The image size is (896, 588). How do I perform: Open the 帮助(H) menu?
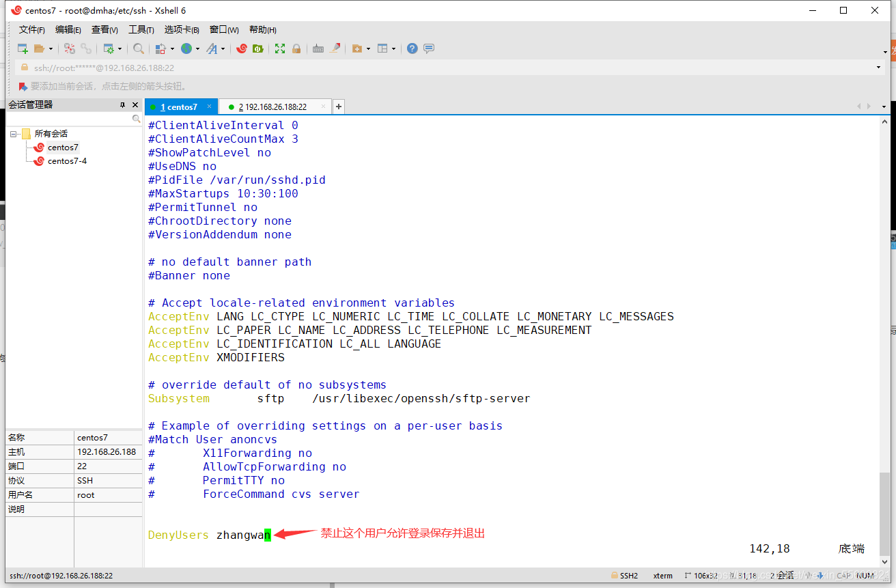coord(263,29)
